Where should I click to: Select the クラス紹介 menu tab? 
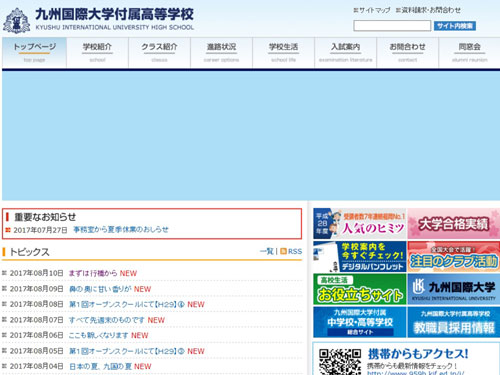[x=159, y=53]
